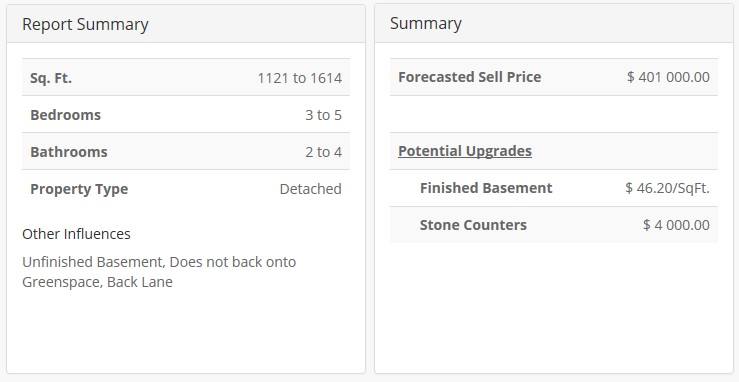This screenshot has width=739, height=382.
Task: Select the Bedrooms row label
Action: pos(66,115)
